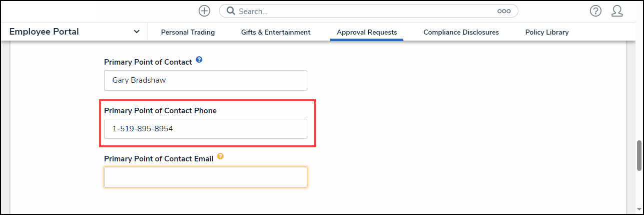This screenshot has width=644, height=215.
Task: Click the magnifier icon in the search bar
Action: [231, 11]
